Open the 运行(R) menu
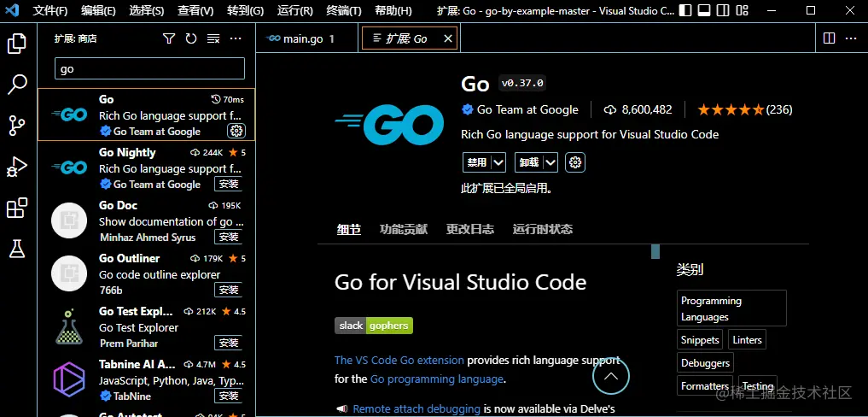This screenshot has width=868, height=417. pyautogui.click(x=294, y=10)
